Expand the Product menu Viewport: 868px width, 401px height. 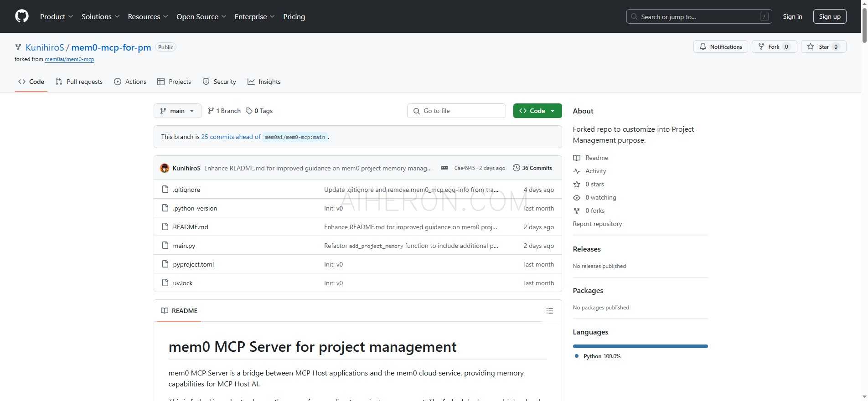click(x=57, y=16)
